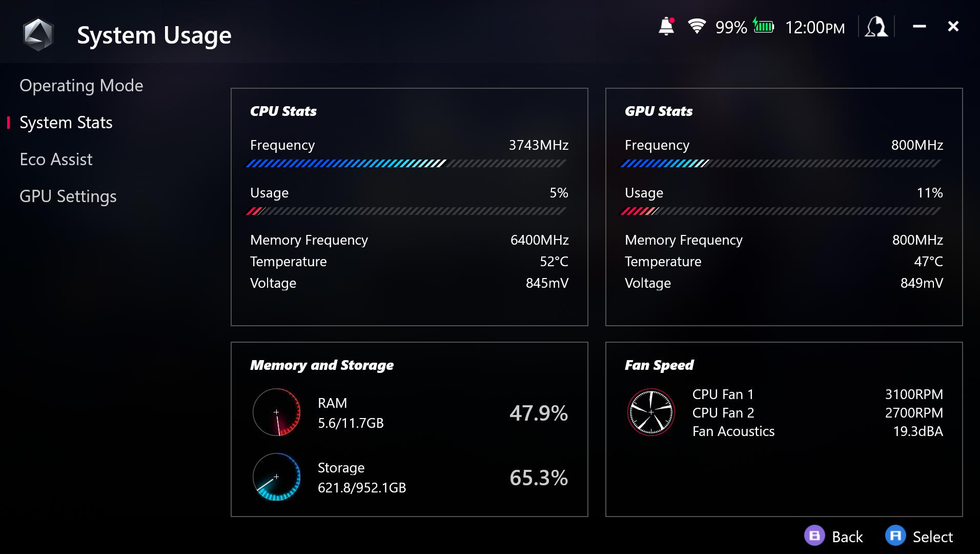Open the user profile icon

click(876, 26)
